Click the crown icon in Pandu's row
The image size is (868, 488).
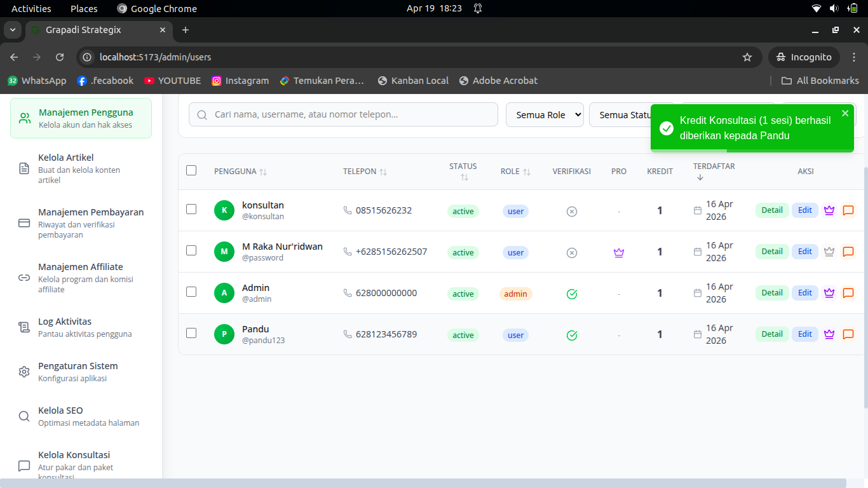point(829,334)
